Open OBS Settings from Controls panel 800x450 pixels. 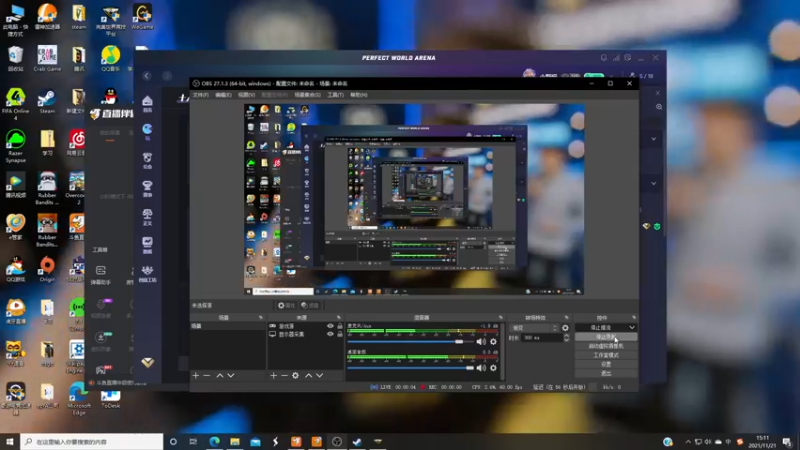(x=606, y=364)
